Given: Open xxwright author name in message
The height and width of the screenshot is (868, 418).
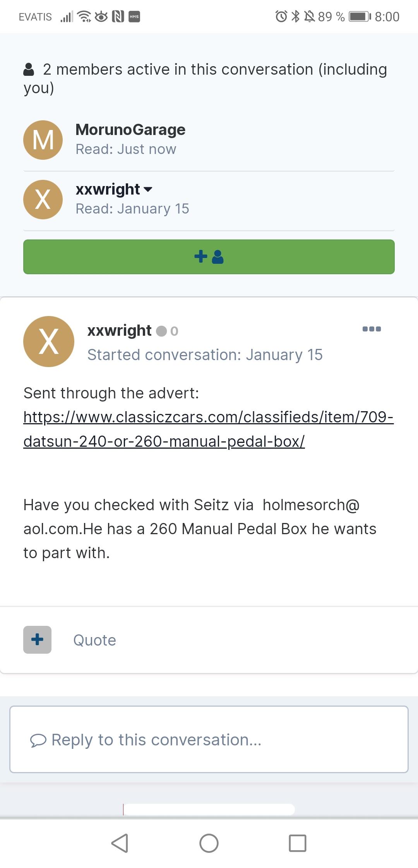Looking at the screenshot, I should 119,331.
